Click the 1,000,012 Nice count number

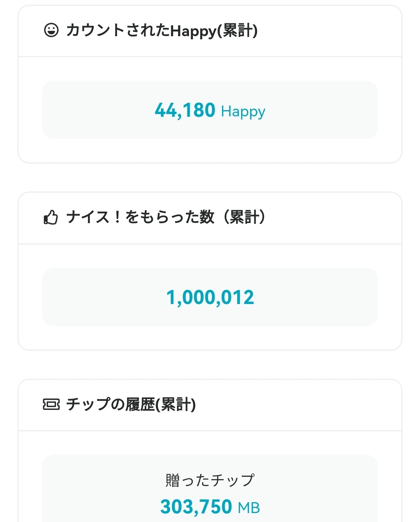coord(210,297)
